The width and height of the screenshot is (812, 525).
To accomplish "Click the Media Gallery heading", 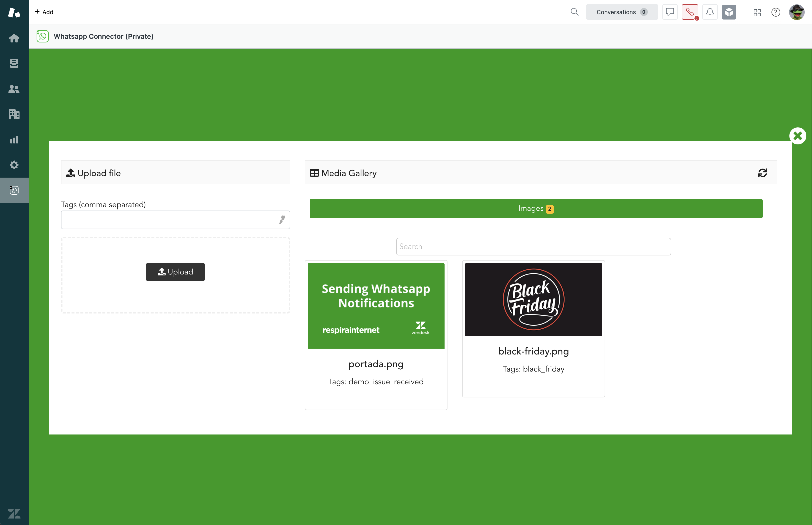I will [344, 173].
